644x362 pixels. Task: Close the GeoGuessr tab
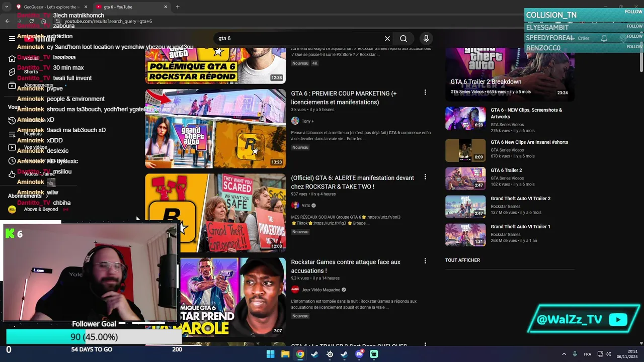pyautogui.click(x=86, y=7)
